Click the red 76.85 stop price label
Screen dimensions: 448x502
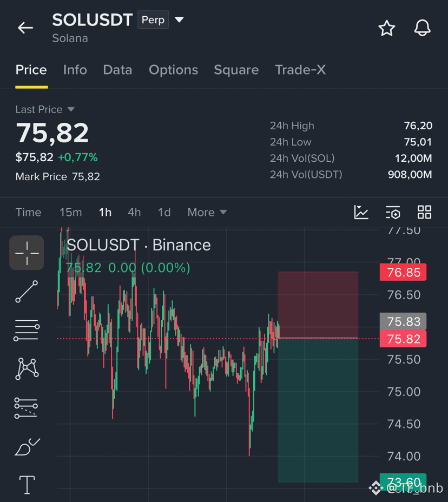[x=403, y=272]
